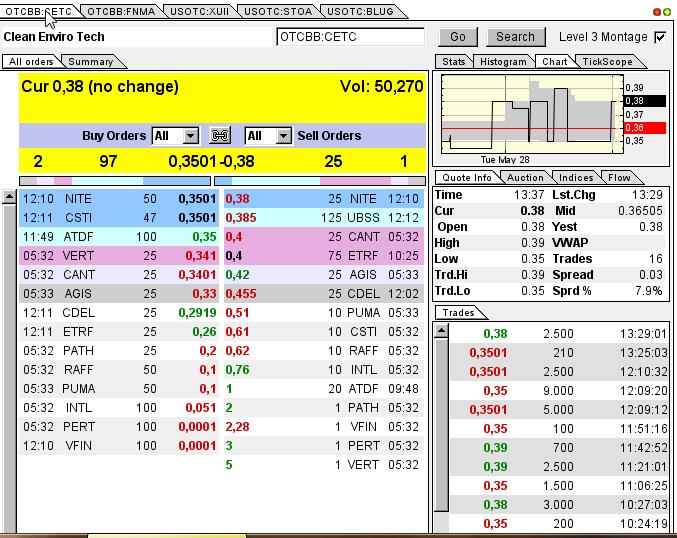
Task: Click the price chart area
Action: tap(532, 114)
